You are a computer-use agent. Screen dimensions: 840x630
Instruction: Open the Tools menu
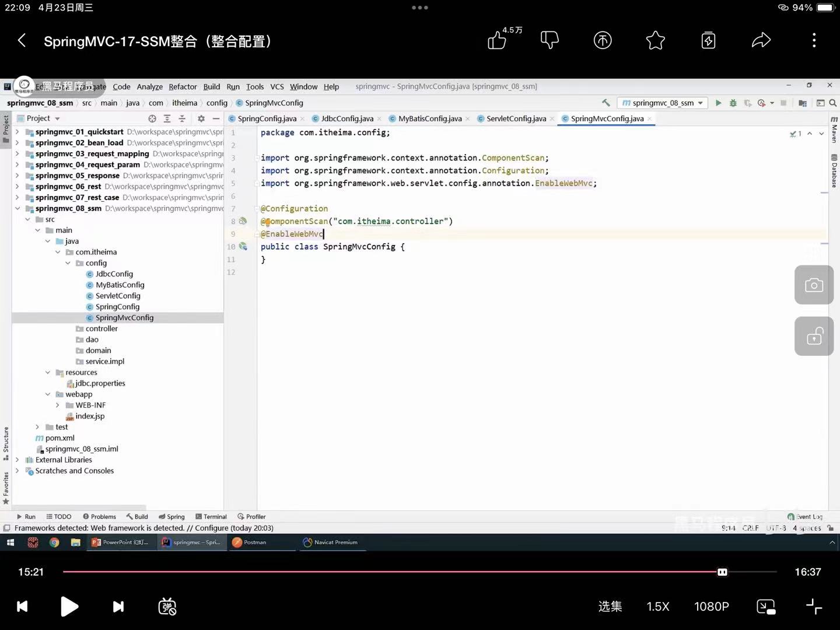pos(255,86)
